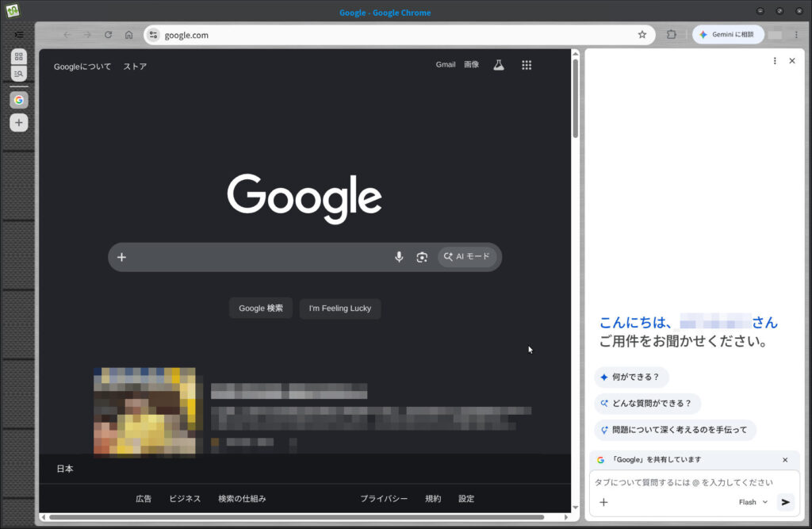The image size is (812, 529).
Task: Open the プライバシー footer link
Action: tap(384, 498)
